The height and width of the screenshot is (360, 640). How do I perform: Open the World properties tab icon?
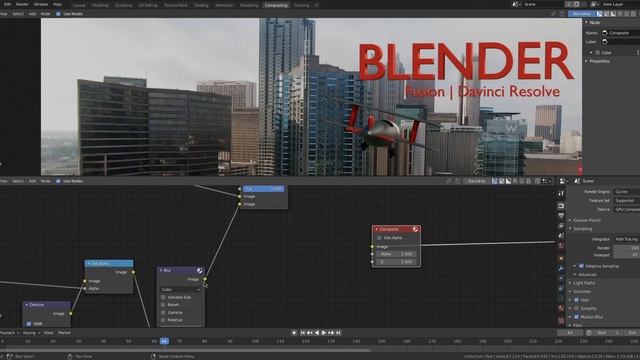coord(561,246)
